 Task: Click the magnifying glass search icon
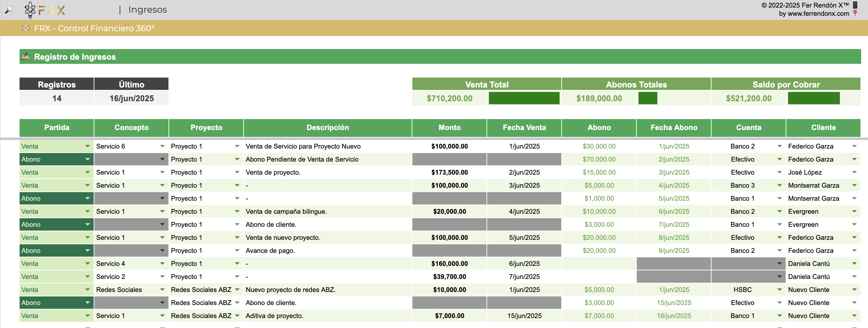tap(9, 10)
